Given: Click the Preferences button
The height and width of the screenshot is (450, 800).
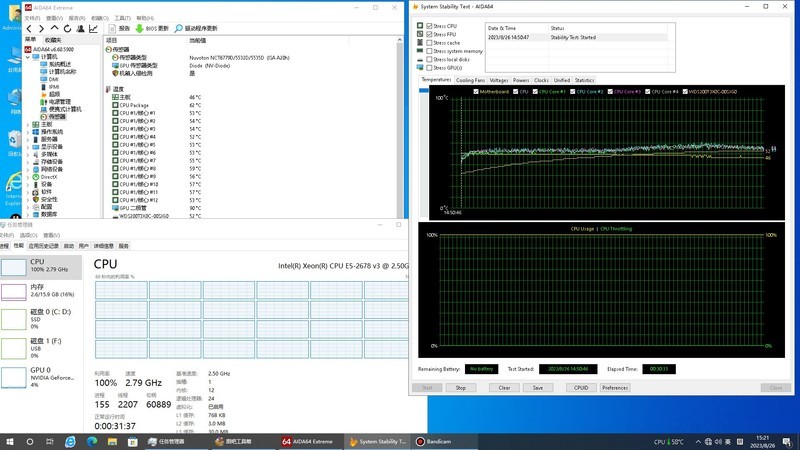Looking at the screenshot, I should click(x=614, y=387).
